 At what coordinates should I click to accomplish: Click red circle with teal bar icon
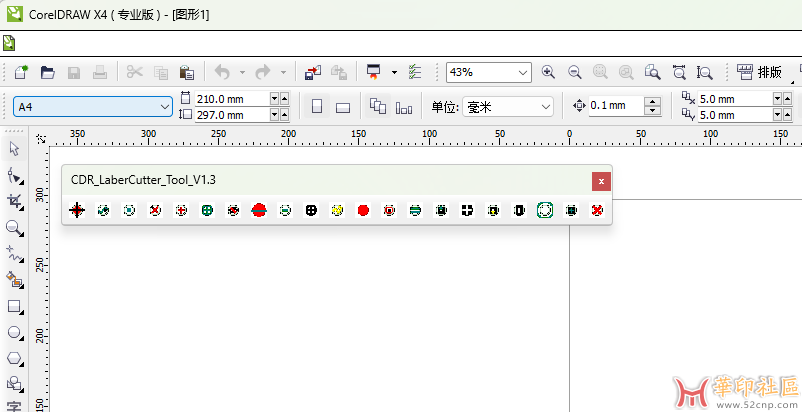259,210
